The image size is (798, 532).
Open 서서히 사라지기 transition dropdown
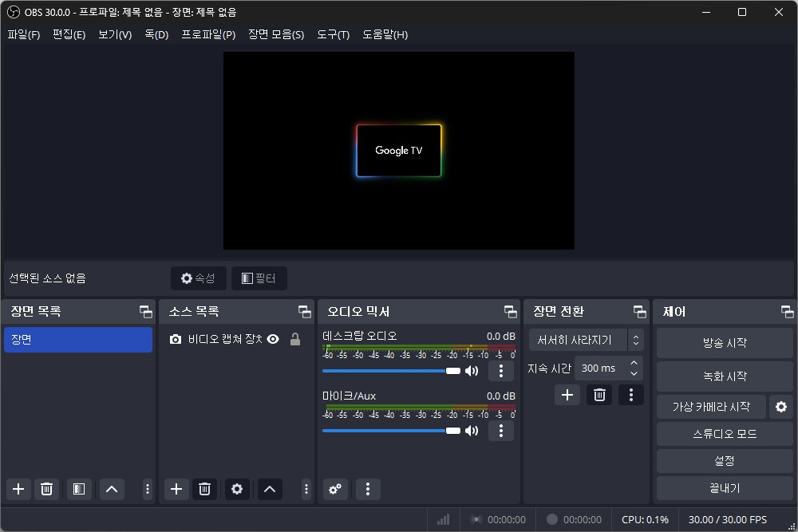point(586,340)
